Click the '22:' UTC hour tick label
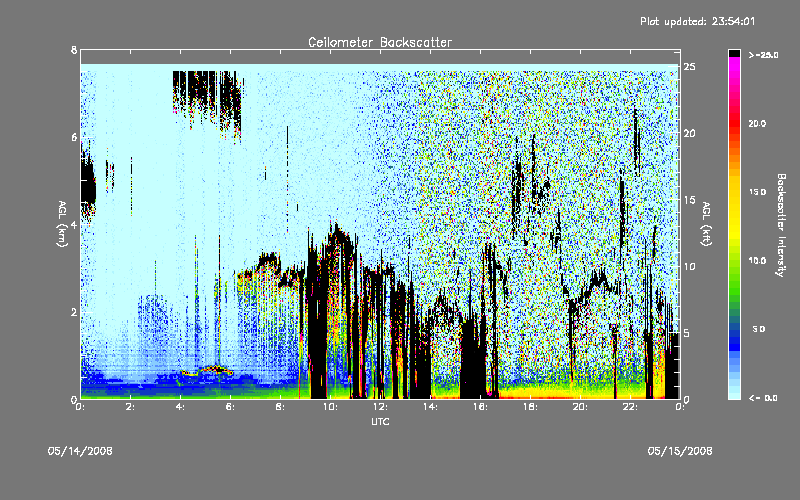800x500 pixels. click(631, 407)
